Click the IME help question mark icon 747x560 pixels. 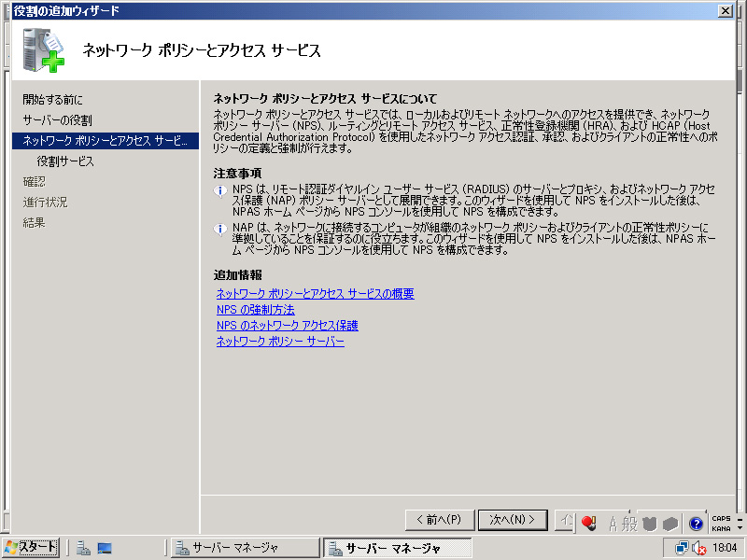click(696, 524)
